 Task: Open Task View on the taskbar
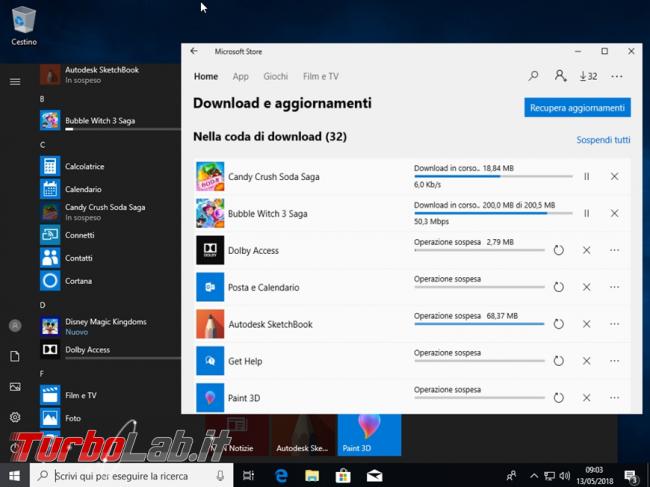pos(248,476)
